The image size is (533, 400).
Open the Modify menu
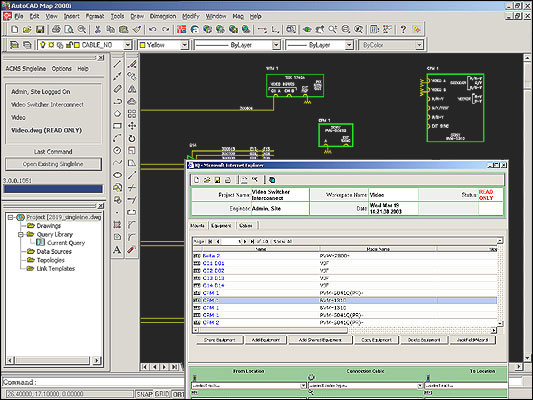[191, 16]
